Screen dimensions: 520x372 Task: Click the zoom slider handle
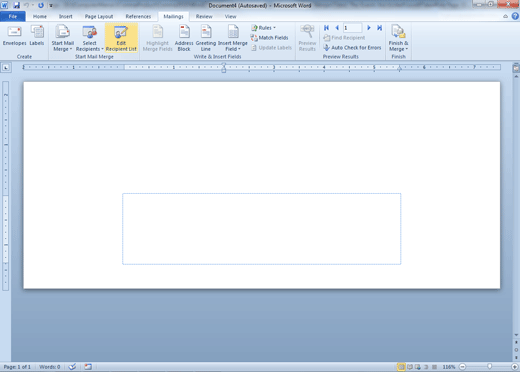[489, 367]
